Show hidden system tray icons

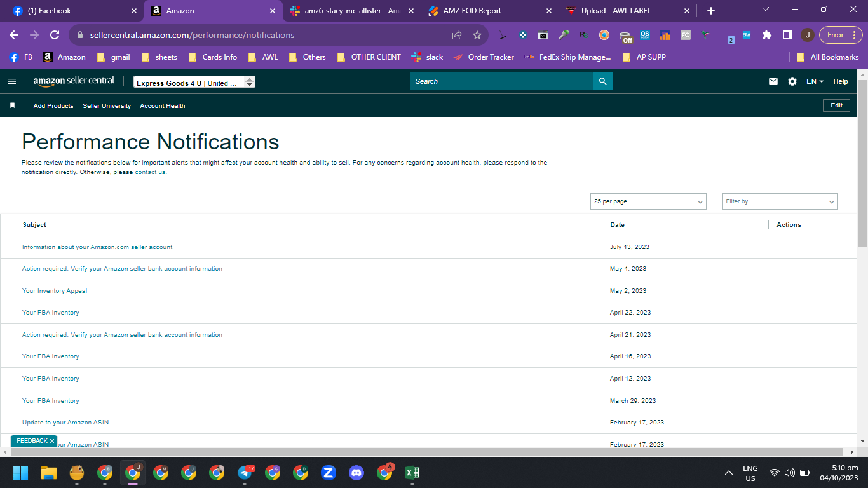729,473
